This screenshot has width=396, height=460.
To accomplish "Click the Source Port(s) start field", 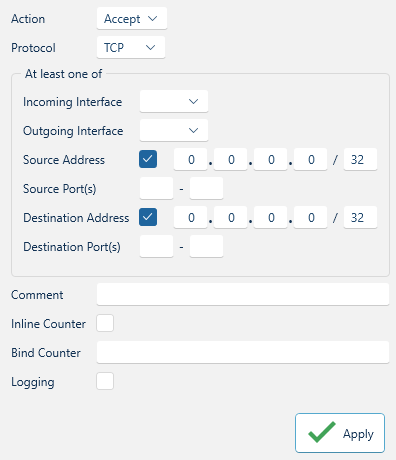I will (x=156, y=188).
